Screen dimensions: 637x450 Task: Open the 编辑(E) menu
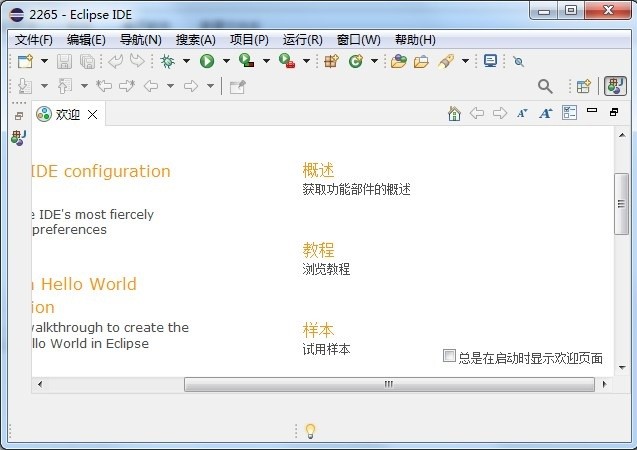86,40
